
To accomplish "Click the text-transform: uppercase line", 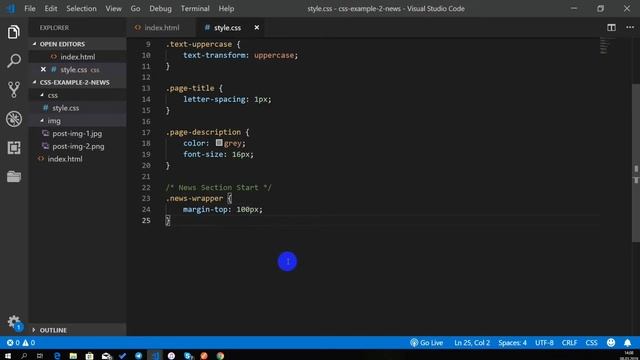I will (240, 55).
